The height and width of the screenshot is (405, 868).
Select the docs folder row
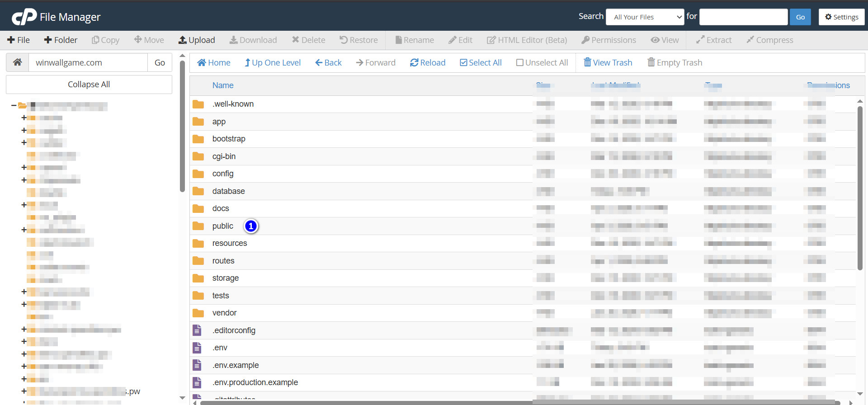pyautogui.click(x=523, y=208)
